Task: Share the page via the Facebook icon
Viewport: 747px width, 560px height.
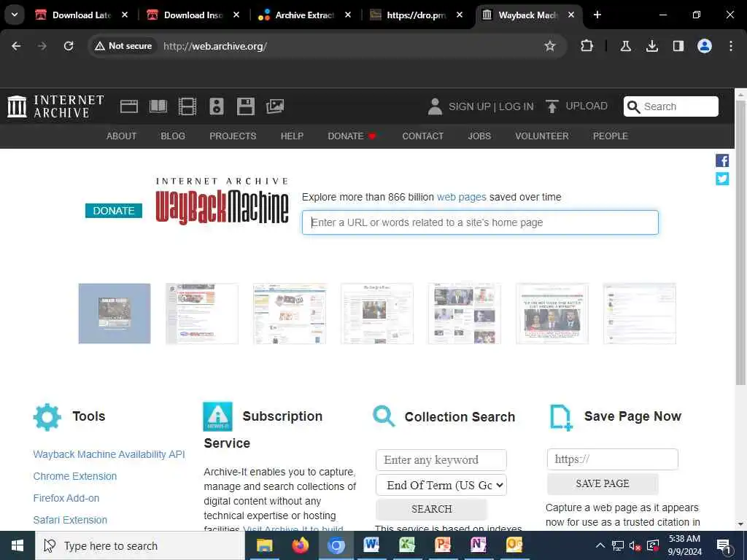Action: pos(722,160)
